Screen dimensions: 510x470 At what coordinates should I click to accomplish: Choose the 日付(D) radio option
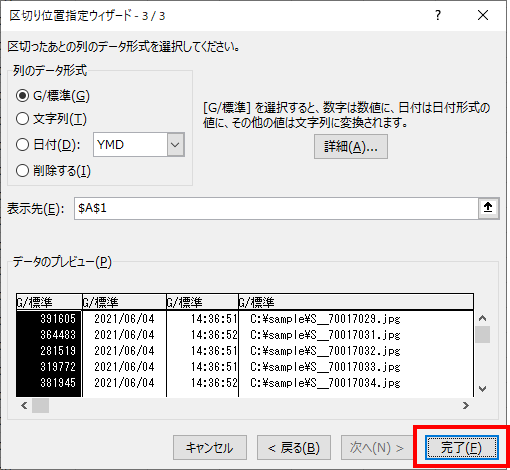pyautogui.click(x=22, y=145)
